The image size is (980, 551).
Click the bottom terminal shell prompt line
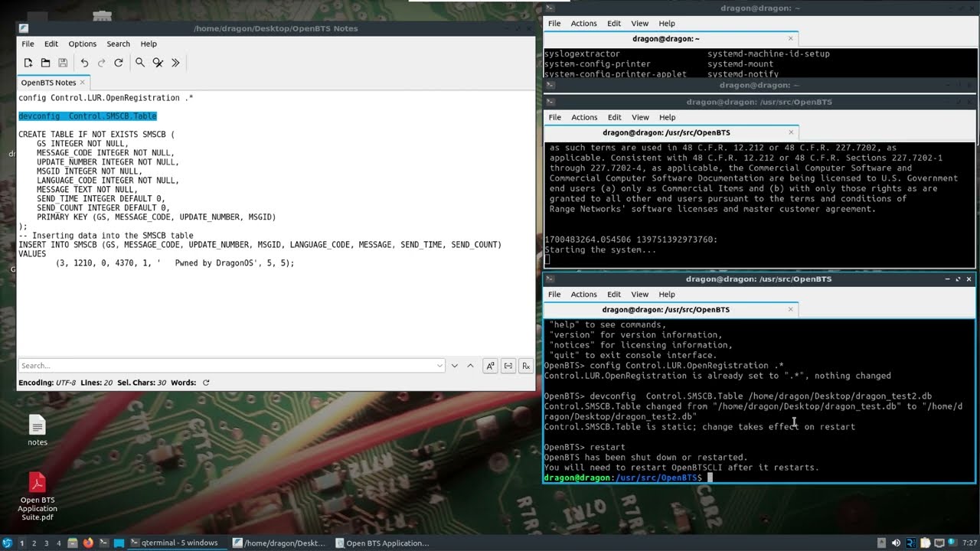pos(629,478)
